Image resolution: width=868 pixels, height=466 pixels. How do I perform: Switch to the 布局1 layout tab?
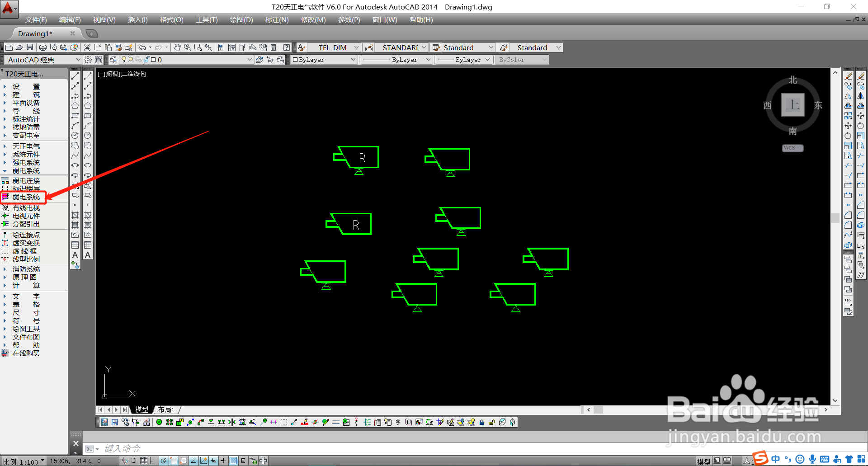(166, 410)
